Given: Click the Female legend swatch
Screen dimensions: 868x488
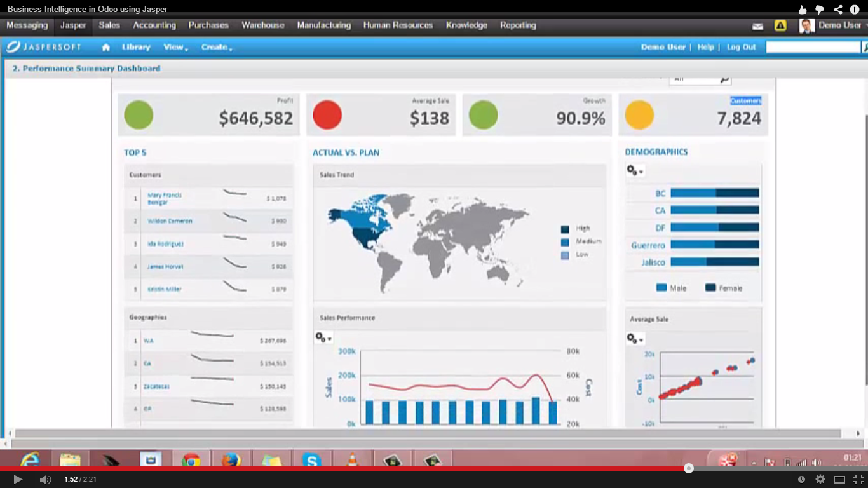Looking at the screenshot, I should [x=710, y=288].
